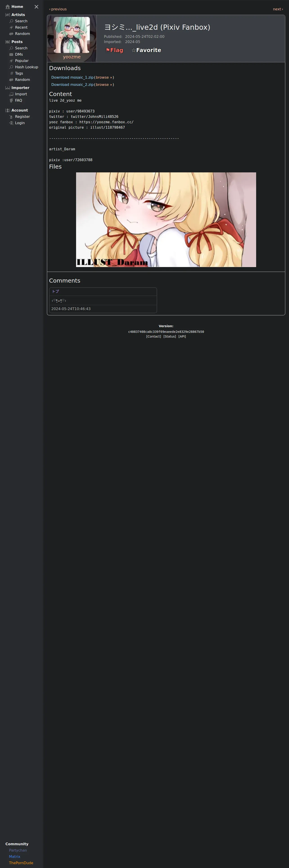Open the yoozme artist name link

pyautogui.click(x=72, y=57)
